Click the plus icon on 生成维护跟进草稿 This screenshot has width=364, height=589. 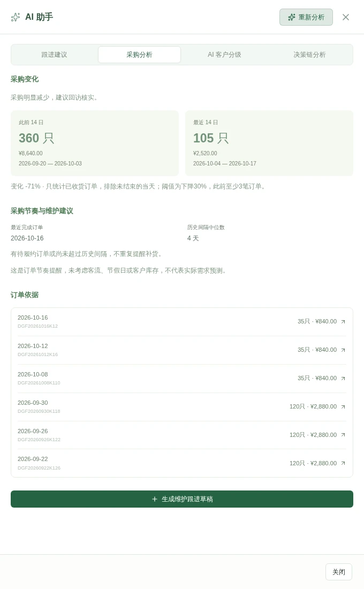(x=154, y=499)
